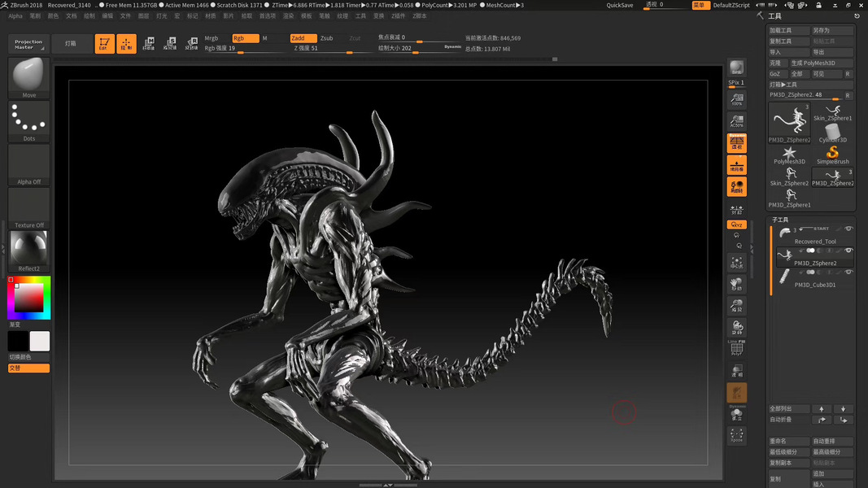Click the orange alternate button below swatches
868x488 pixels.
pyautogui.click(x=28, y=368)
